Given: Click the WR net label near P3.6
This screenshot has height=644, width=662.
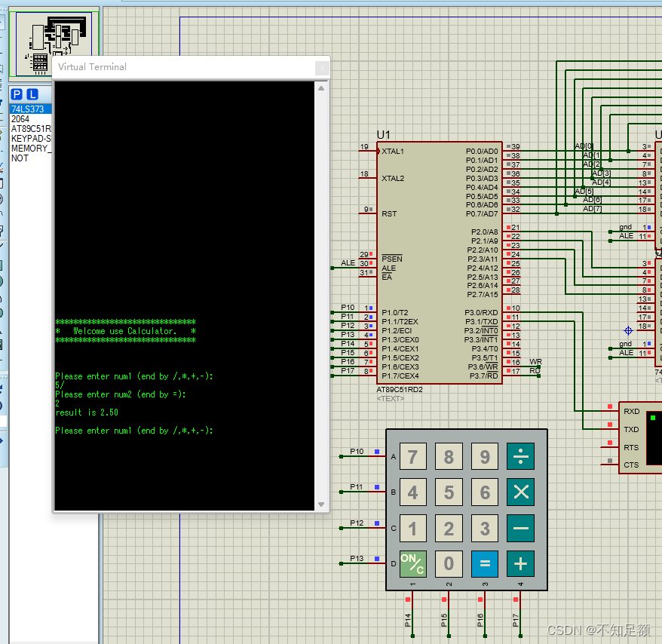Looking at the screenshot, I should tap(536, 362).
